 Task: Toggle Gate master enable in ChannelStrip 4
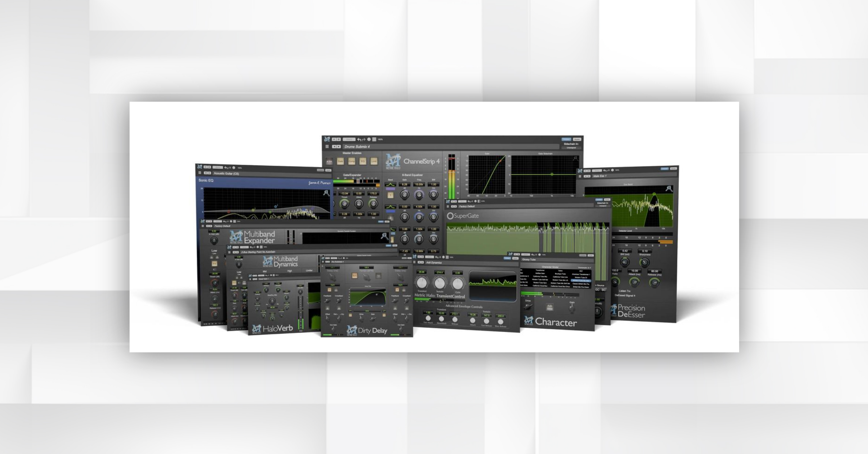coord(340,161)
